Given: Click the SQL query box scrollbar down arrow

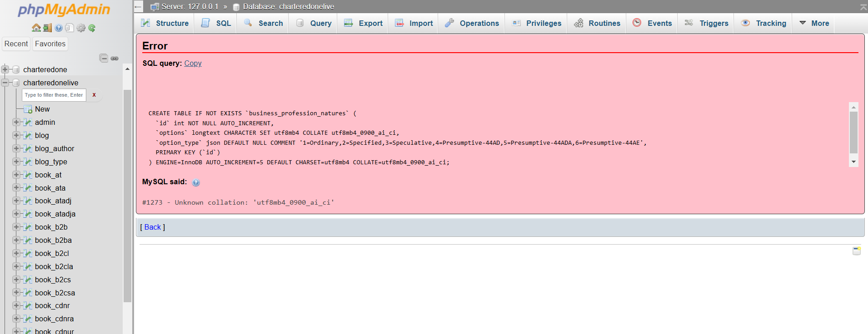Looking at the screenshot, I should coord(853,162).
